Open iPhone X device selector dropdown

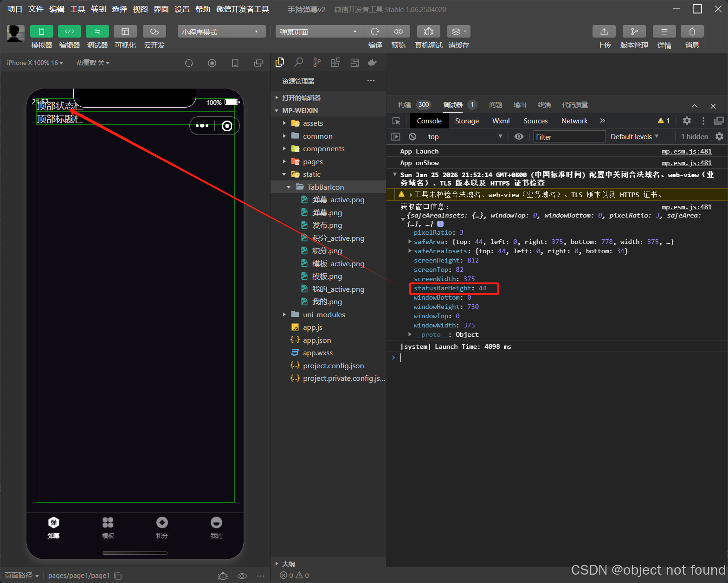[35, 63]
